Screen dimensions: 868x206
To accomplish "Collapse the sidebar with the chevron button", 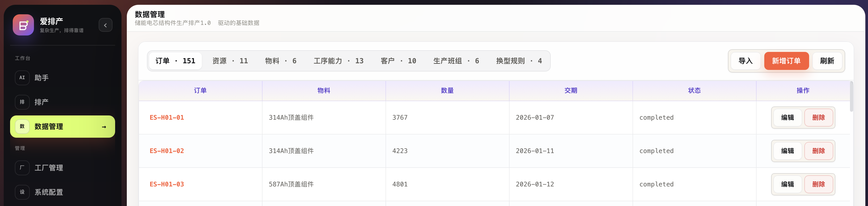I will [106, 25].
